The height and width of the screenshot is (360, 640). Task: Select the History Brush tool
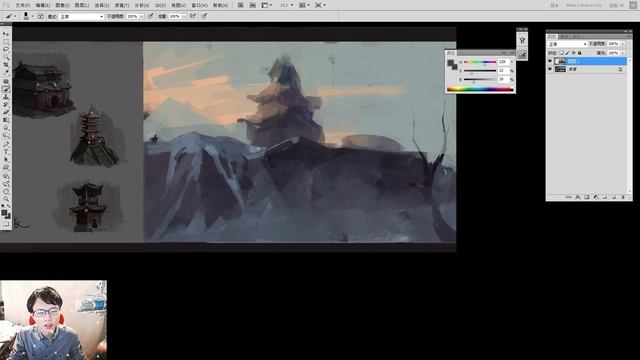pos(6,104)
